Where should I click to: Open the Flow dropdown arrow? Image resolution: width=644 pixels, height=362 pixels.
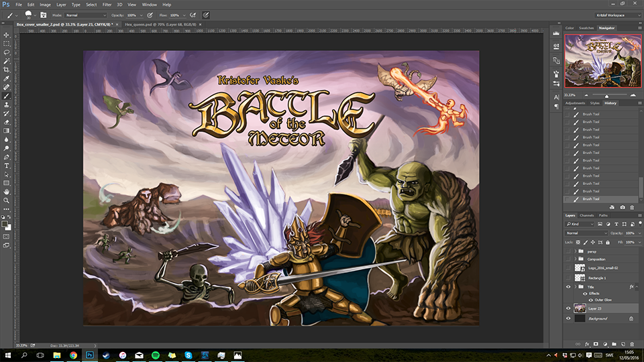(x=184, y=15)
